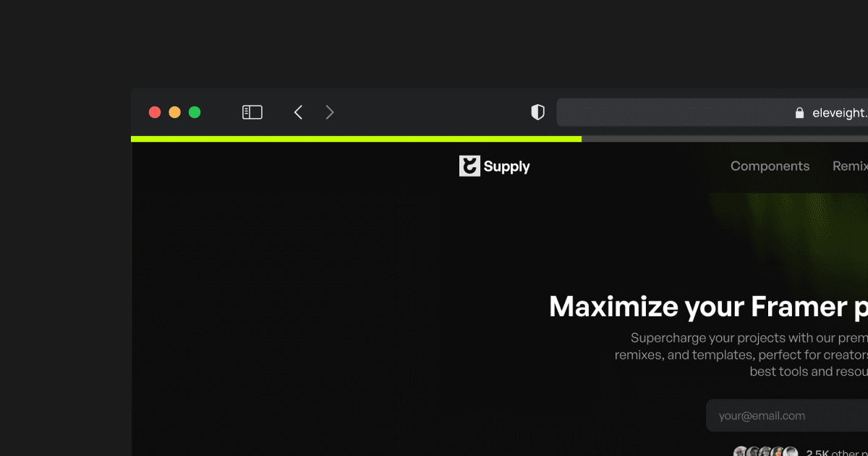This screenshot has width=868, height=456.
Task: Click the 2.5K other subscribers text
Action: click(x=837, y=452)
